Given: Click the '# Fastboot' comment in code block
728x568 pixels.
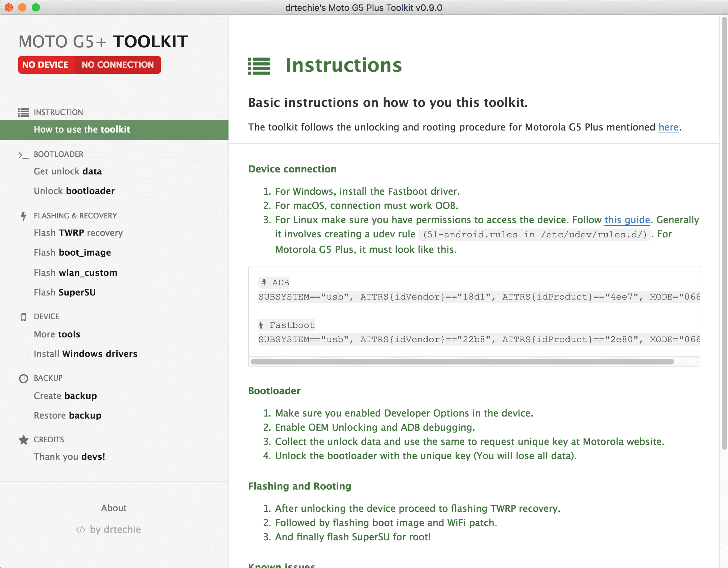Looking at the screenshot, I should (287, 325).
